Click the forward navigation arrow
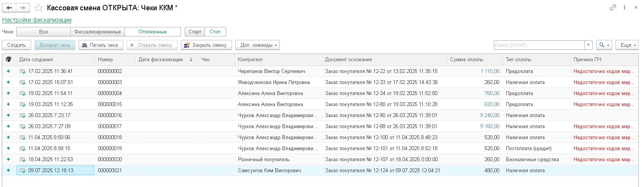 (23, 8)
